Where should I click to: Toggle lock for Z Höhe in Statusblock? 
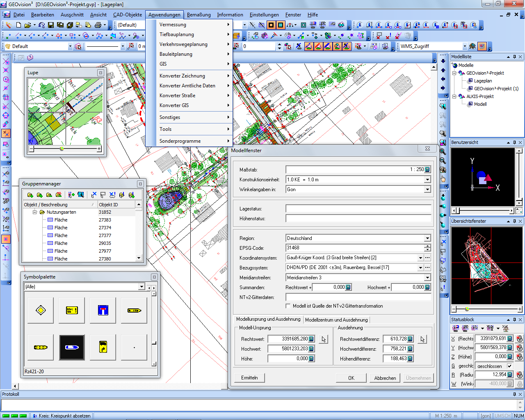(x=520, y=357)
